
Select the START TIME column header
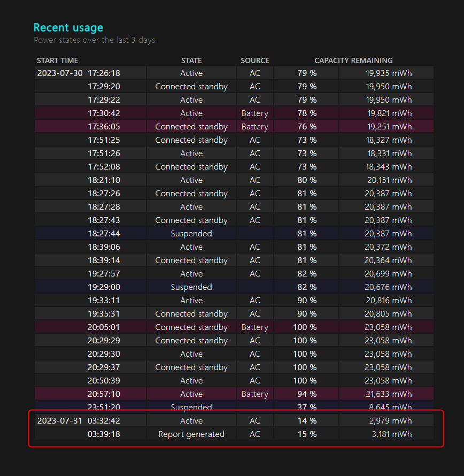click(x=57, y=60)
